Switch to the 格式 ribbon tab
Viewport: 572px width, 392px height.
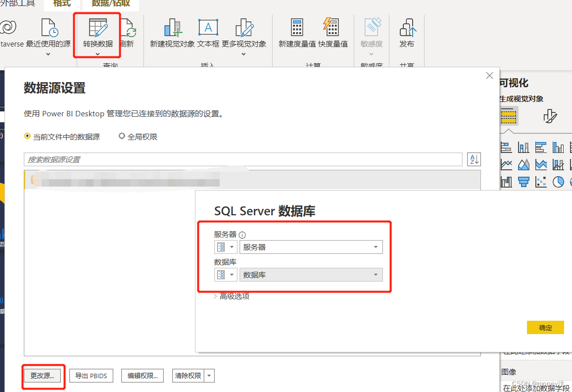point(61,4)
